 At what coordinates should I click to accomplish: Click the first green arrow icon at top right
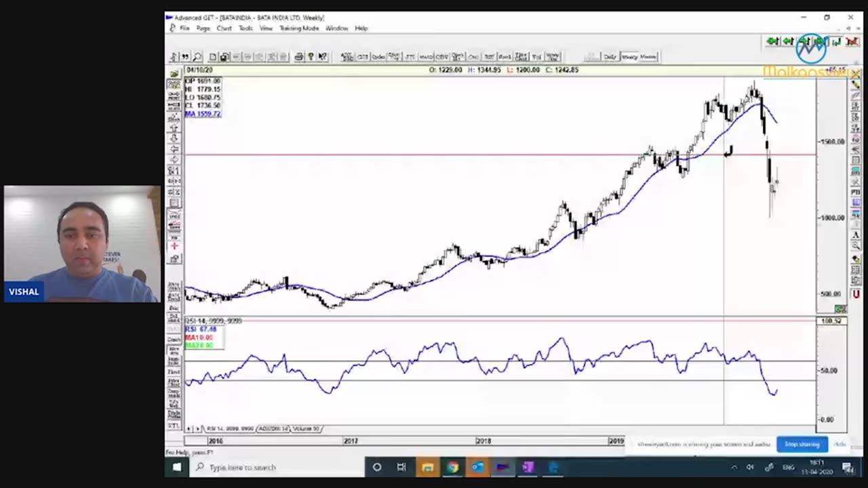point(772,42)
